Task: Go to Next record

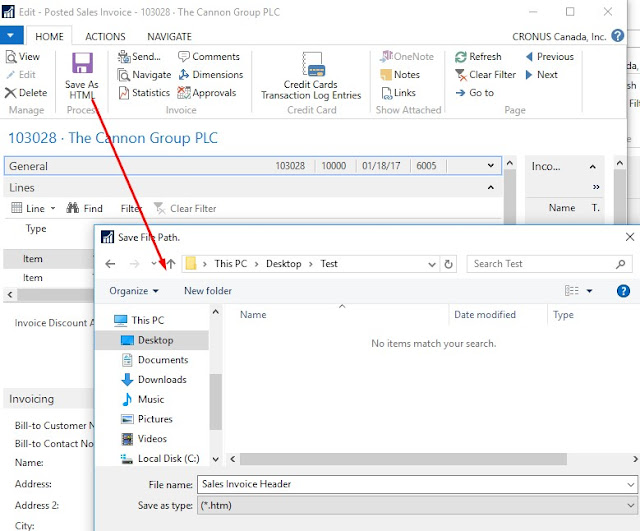Action: tap(542, 75)
